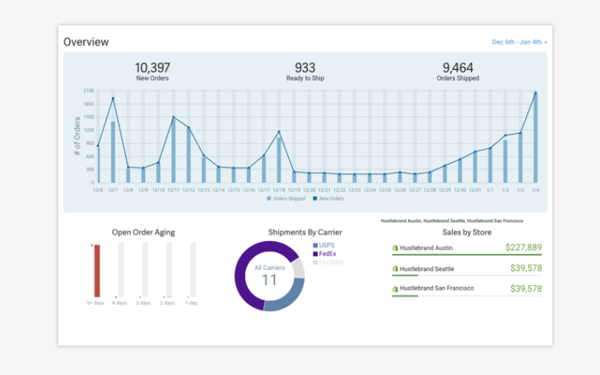
Task: Click the 10,397 New Orders stat
Action: 152,72
